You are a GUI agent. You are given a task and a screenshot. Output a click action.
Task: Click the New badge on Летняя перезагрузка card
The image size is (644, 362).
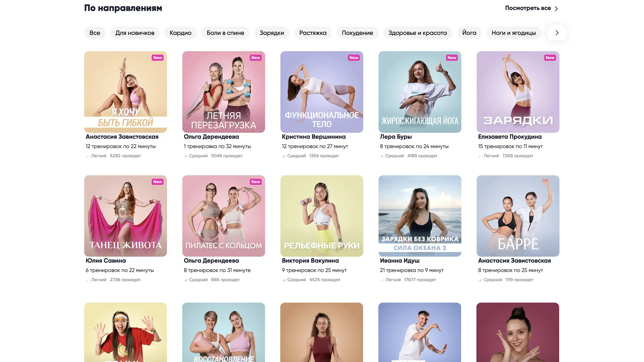256,58
